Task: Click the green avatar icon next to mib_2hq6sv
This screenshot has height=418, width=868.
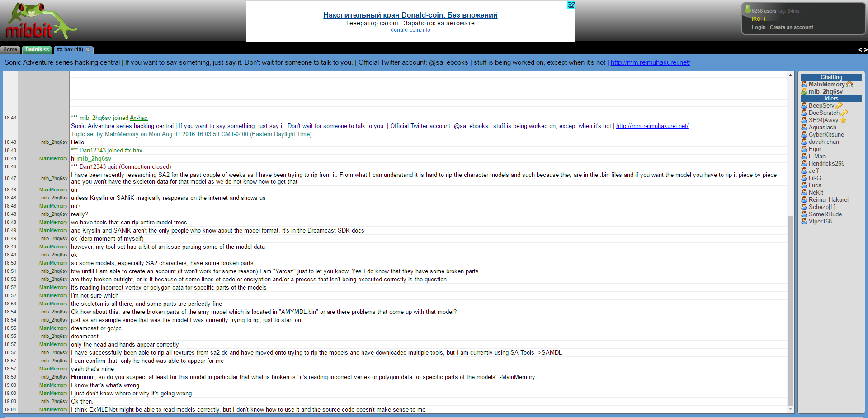Action: (804, 91)
